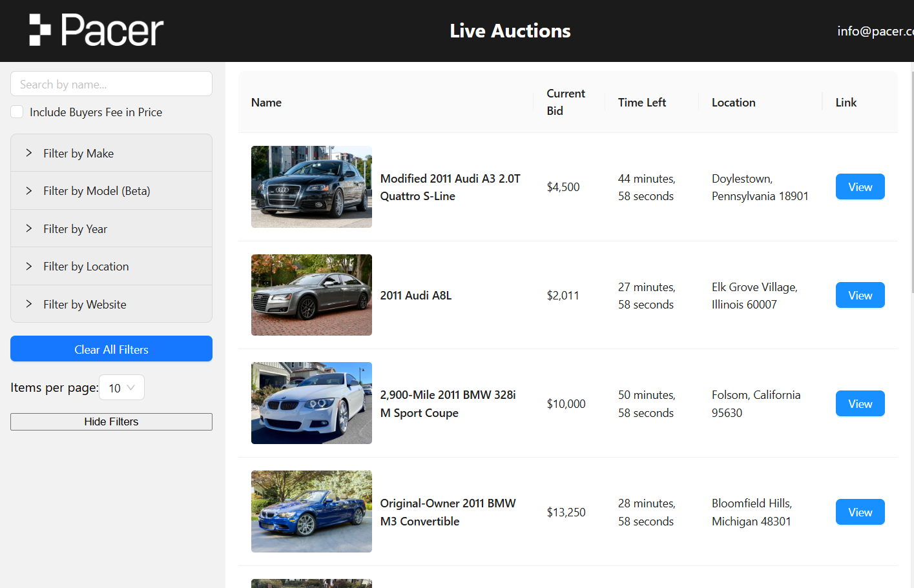Screen dimensions: 914x588
Task: Click the $2,011 current bid
Action: tap(563, 295)
